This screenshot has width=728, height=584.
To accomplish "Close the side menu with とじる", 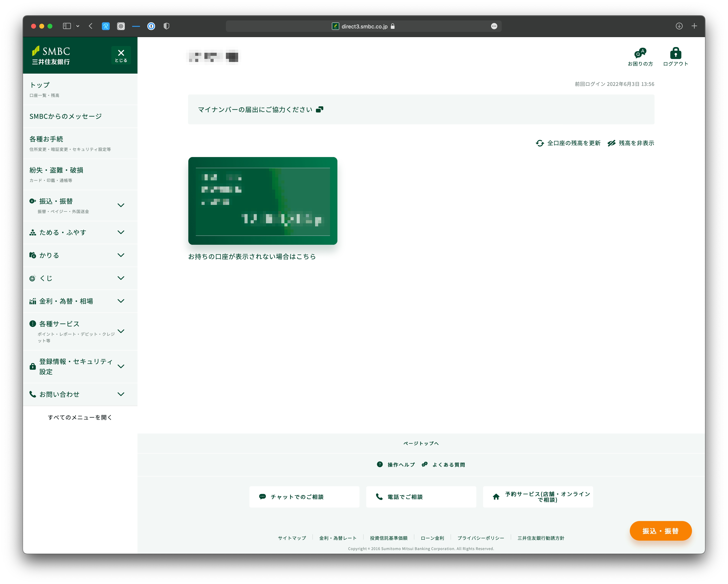I will click(x=121, y=55).
